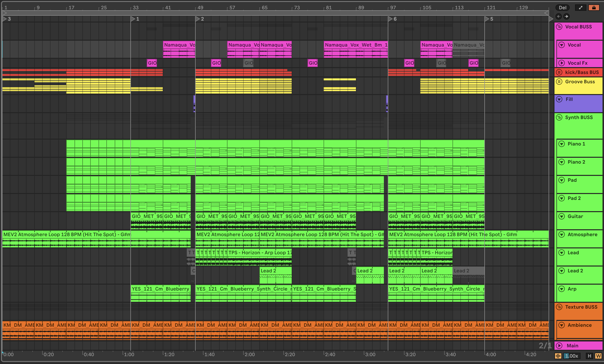Select the Namaqua_Vox_Wet_Bm_1 vocal clip
604x364 pixels.
pyautogui.click(x=355, y=45)
